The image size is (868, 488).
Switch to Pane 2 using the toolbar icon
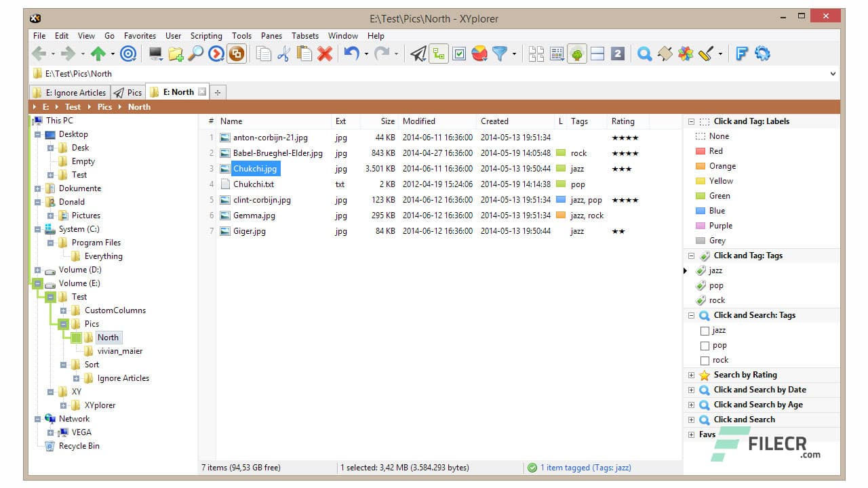pos(618,54)
